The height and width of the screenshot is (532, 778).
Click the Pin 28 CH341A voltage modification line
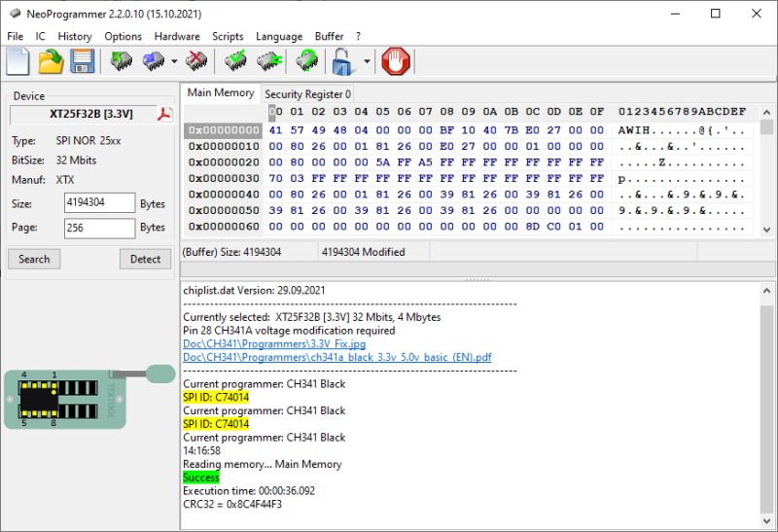tap(289, 330)
